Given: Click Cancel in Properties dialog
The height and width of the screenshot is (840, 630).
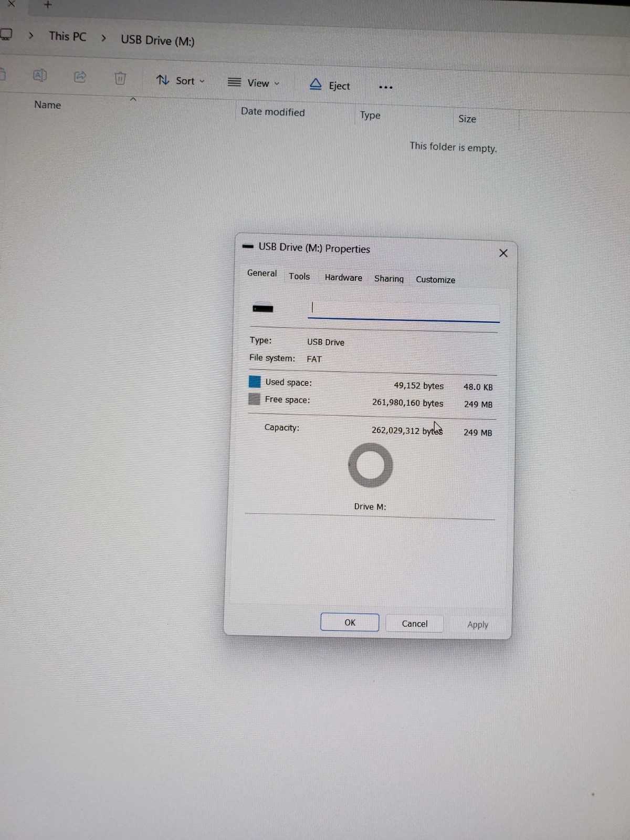Looking at the screenshot, I should (x=415, y=624).
